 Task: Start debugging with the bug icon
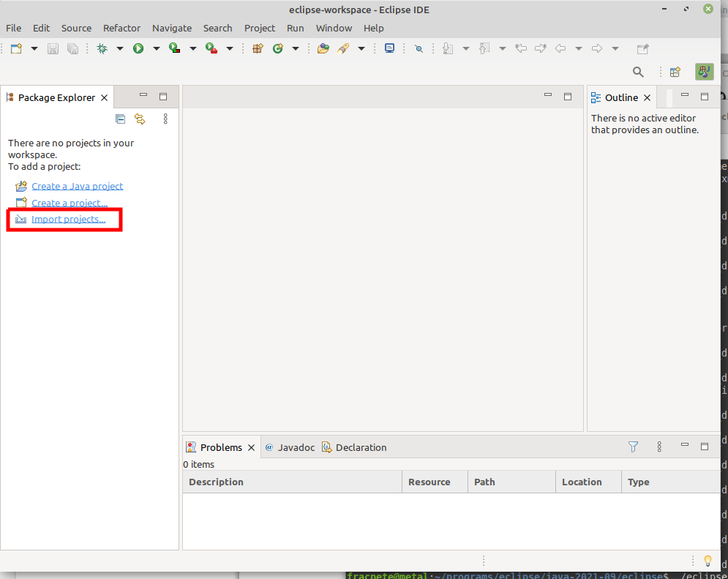(102, 49)
